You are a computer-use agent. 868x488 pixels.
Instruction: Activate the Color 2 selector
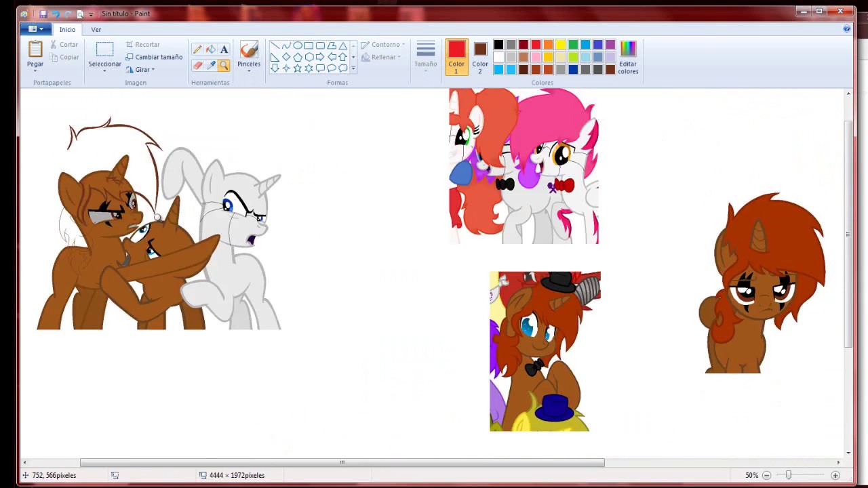pos(480,56)
